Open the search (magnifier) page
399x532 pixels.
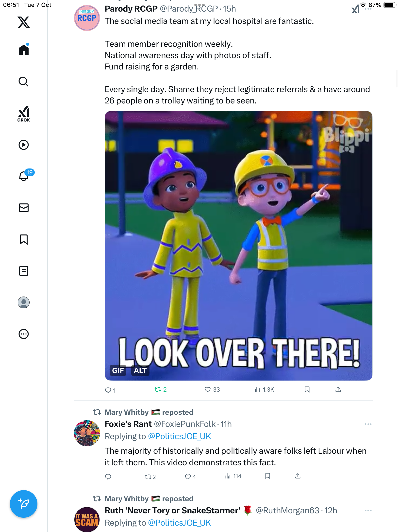point(24,82)
